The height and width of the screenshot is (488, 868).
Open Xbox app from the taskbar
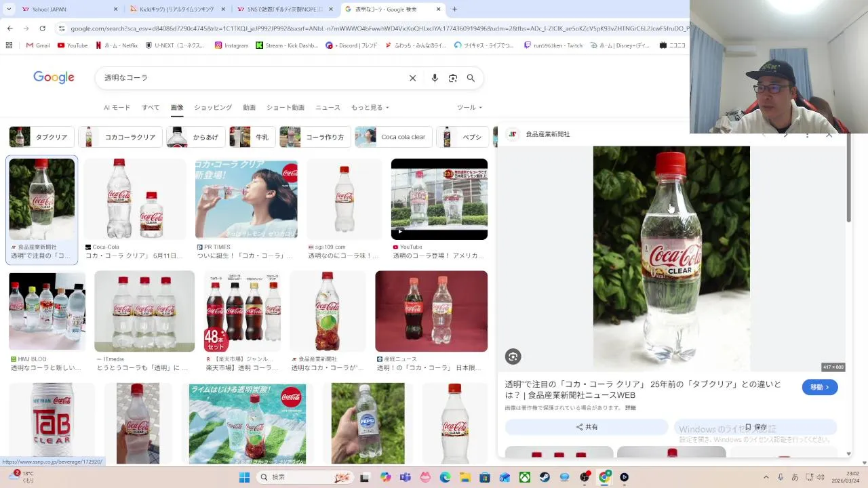pos(525,477)
